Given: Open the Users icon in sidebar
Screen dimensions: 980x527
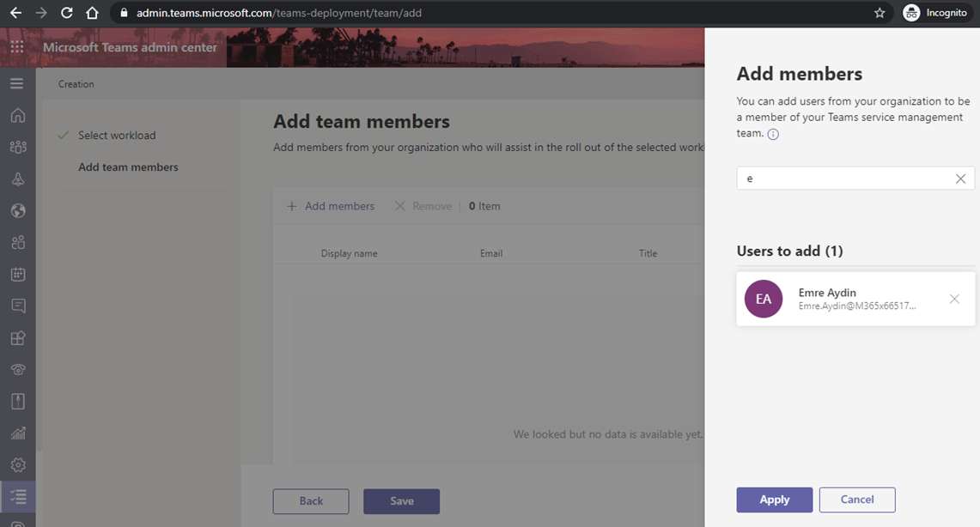Looking at the screenshot, I should [18, 242].
